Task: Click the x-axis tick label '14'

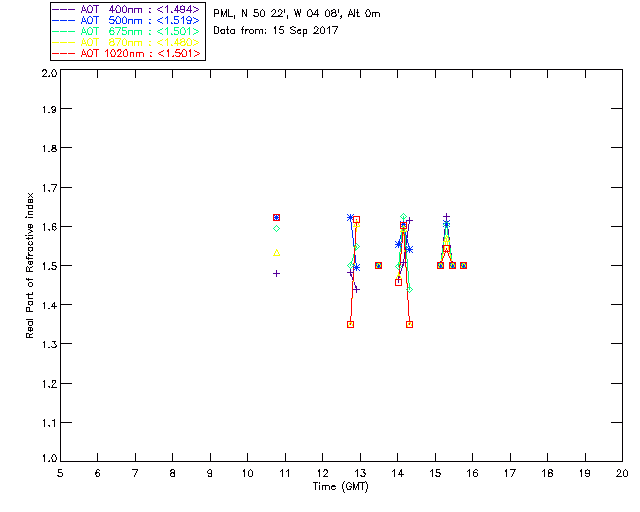Action: coord(398,473)
